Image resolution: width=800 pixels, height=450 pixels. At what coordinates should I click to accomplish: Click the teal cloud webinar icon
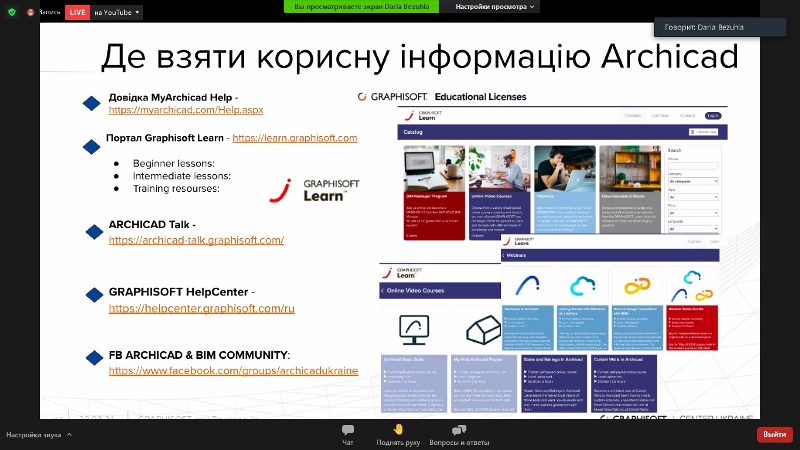pos(583,286)
